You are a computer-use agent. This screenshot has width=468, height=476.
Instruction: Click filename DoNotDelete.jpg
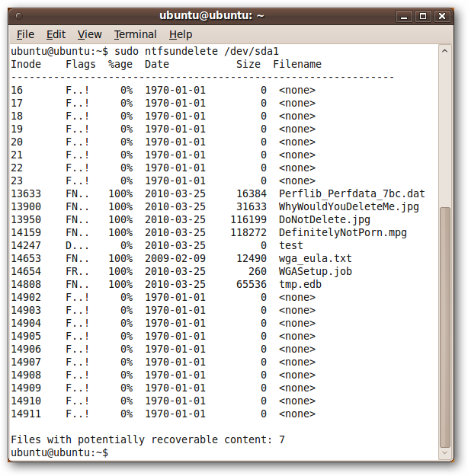[324, 220]
